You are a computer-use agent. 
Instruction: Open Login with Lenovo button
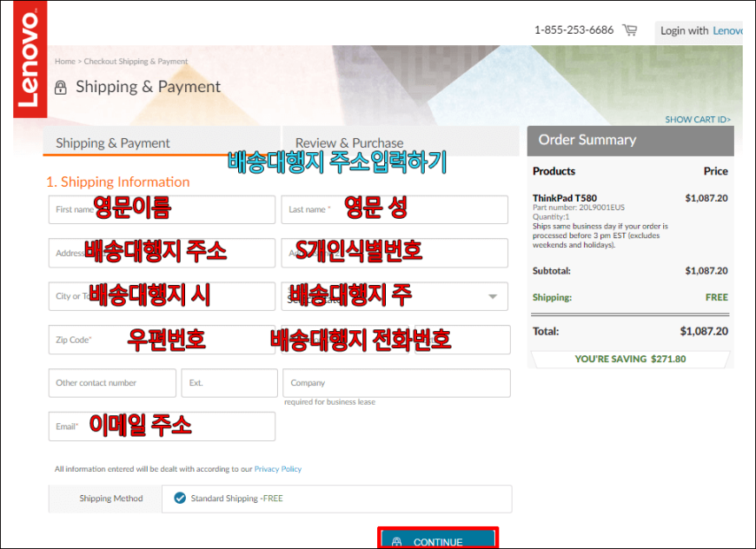(700, 31)
